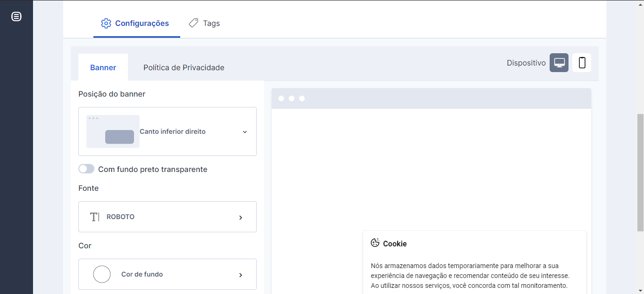Click the Cor section label
The width and height of the screenshot is (644, 294).
85,245
